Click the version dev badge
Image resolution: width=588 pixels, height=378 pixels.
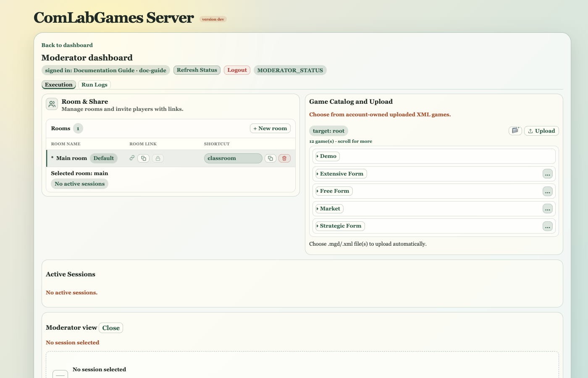click(213, 19)
